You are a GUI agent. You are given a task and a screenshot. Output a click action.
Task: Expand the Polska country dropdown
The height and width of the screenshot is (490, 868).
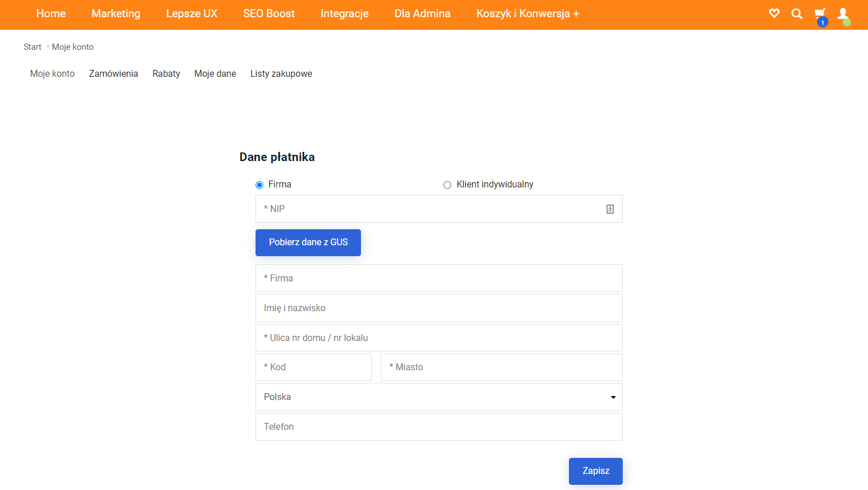(x=439, y=397)
